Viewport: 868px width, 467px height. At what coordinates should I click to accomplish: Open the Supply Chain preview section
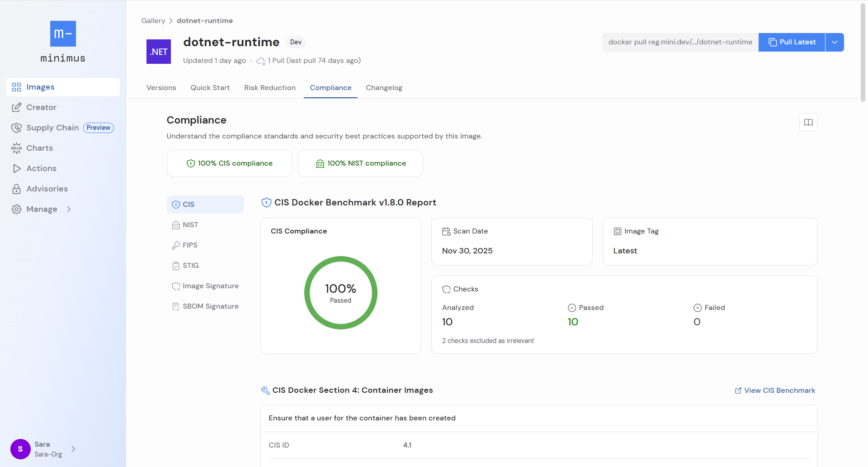(52, 128)
